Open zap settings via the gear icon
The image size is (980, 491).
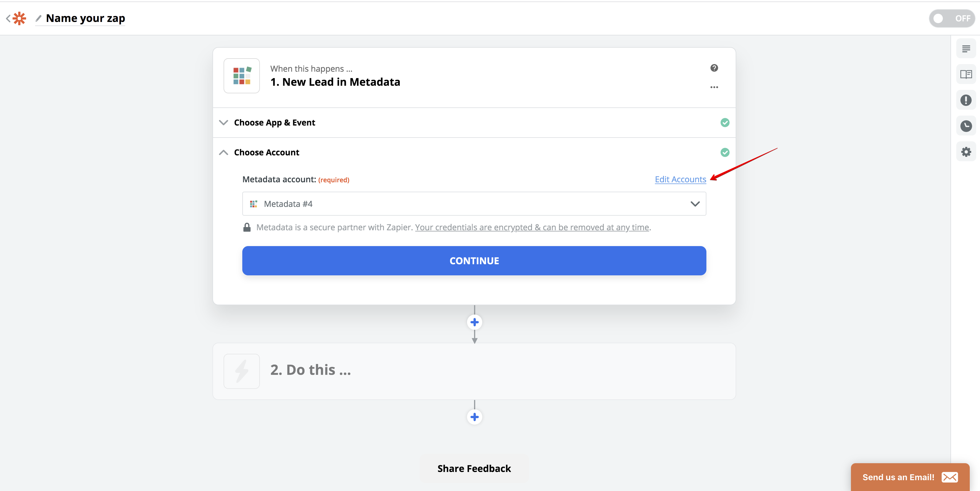(x=966, y=151)
